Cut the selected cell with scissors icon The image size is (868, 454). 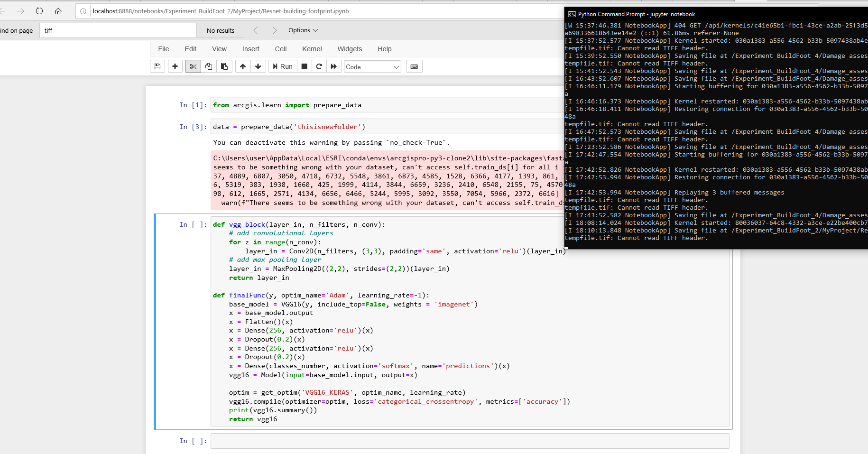click(x=193, y=66)
